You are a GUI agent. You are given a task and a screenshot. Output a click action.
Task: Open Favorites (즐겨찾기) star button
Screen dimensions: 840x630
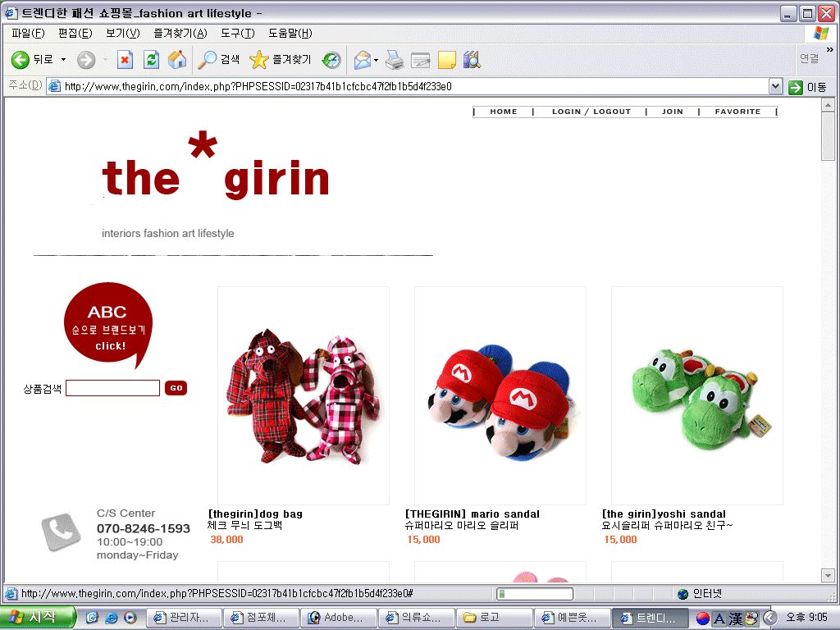(281, 59)
